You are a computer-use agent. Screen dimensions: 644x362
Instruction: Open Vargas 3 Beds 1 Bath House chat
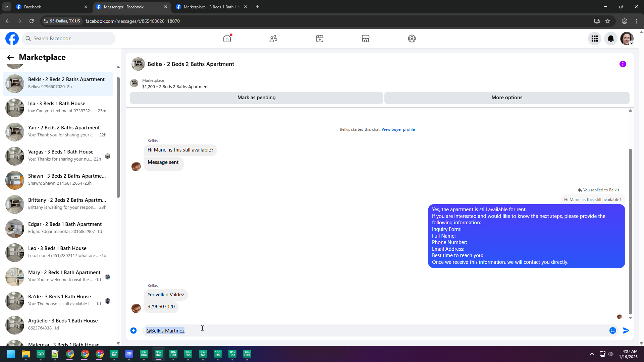pos(58,156)
